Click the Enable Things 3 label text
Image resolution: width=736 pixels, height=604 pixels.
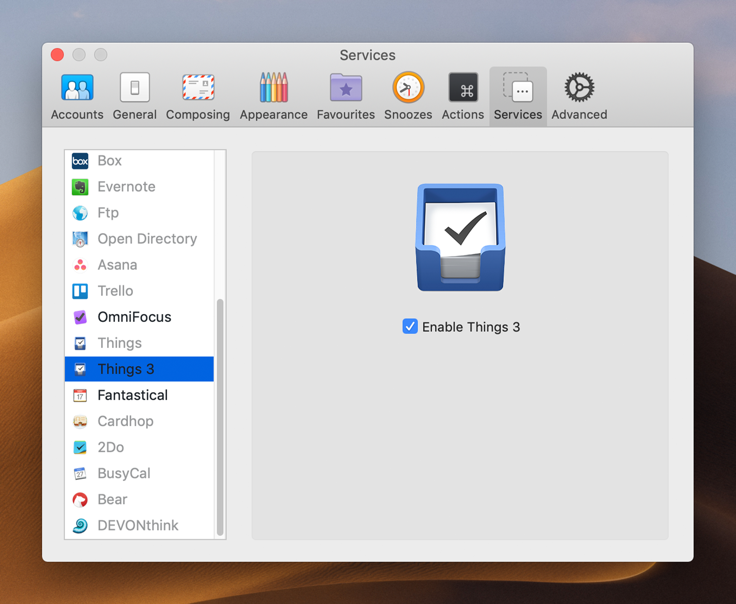click(471, 327)
